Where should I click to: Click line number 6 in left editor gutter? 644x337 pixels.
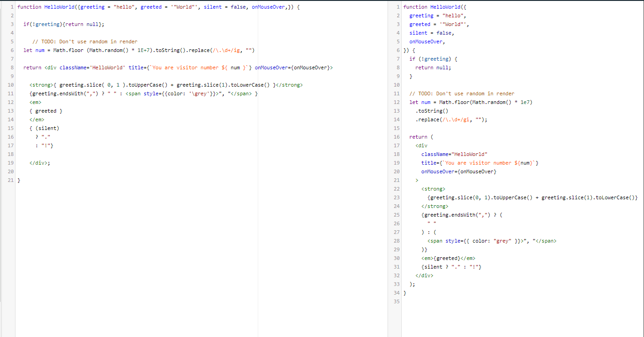(x=11, y=50)
